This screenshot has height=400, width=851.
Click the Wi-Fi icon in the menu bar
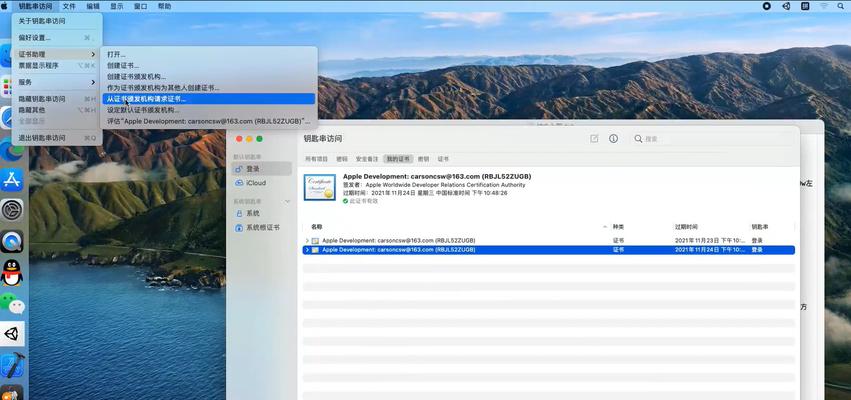tap(824, 7)
